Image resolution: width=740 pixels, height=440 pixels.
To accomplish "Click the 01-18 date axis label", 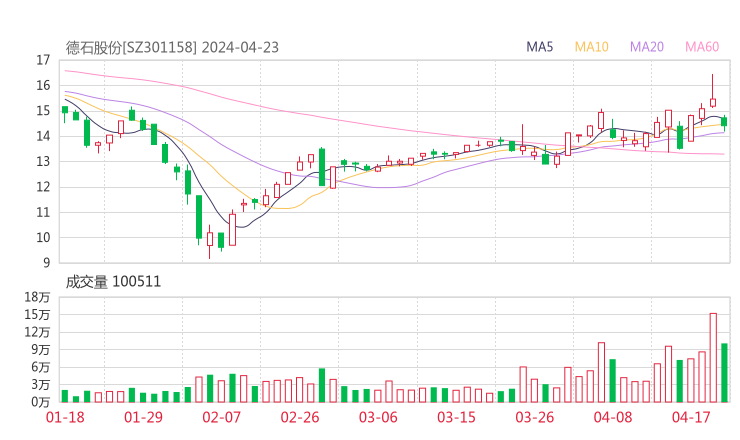I will [65, 417].
